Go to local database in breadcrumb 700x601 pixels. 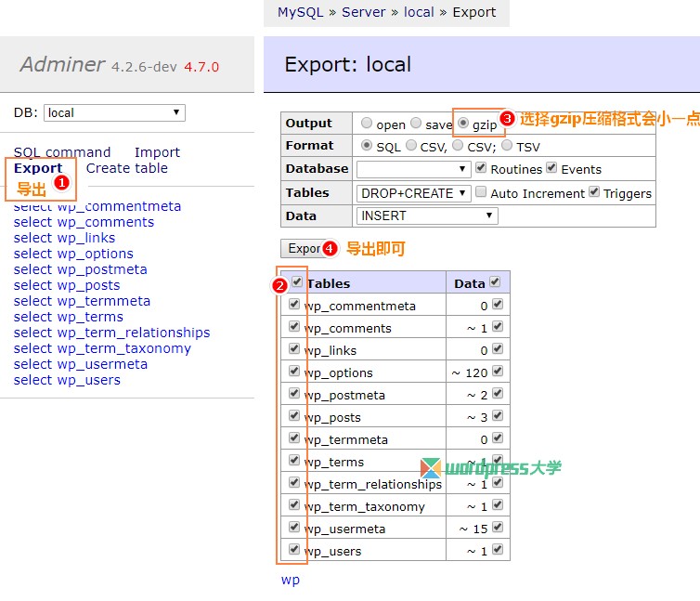pos(419,12)
